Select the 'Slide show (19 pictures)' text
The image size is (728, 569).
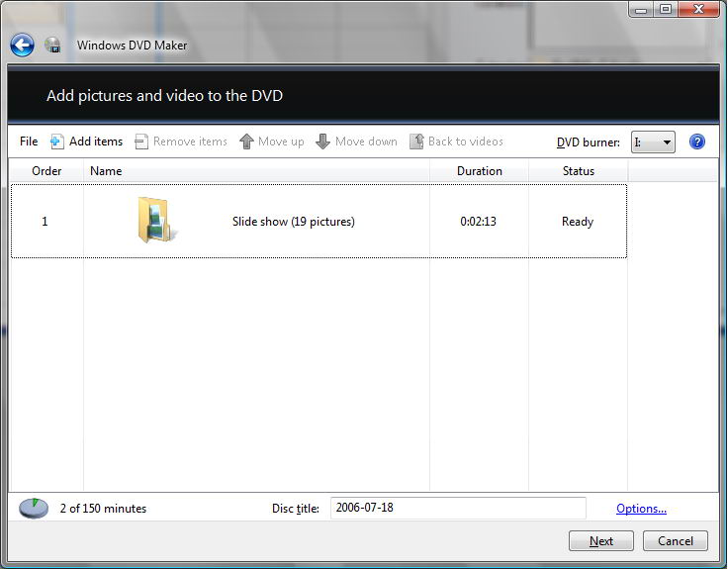tap(294, 222)
